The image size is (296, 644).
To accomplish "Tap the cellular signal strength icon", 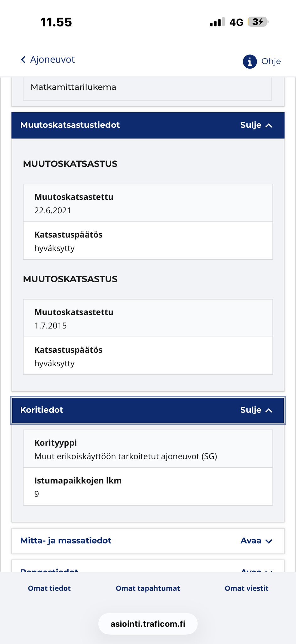I will tap(217, 22).
